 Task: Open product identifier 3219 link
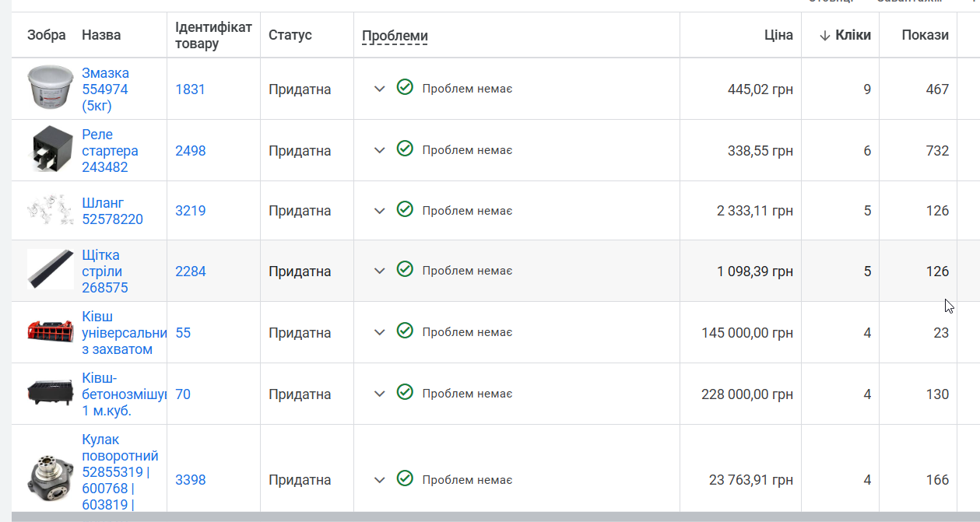pos(191,210)
